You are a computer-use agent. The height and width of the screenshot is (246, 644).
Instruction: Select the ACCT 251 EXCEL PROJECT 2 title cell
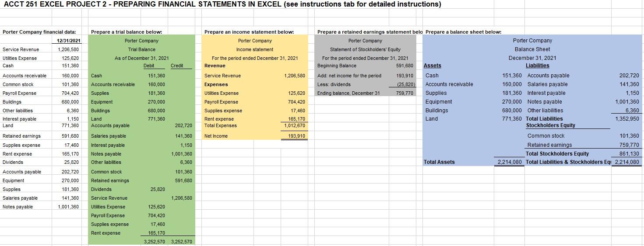pyautogui.click(x=222, y=4)
